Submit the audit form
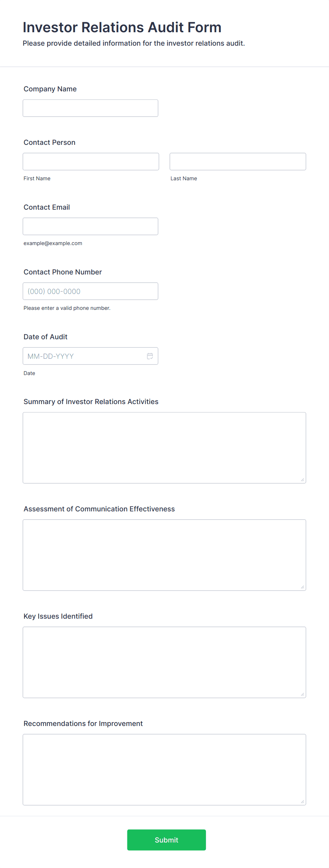 pyautogui.click(x=167, y=840)
